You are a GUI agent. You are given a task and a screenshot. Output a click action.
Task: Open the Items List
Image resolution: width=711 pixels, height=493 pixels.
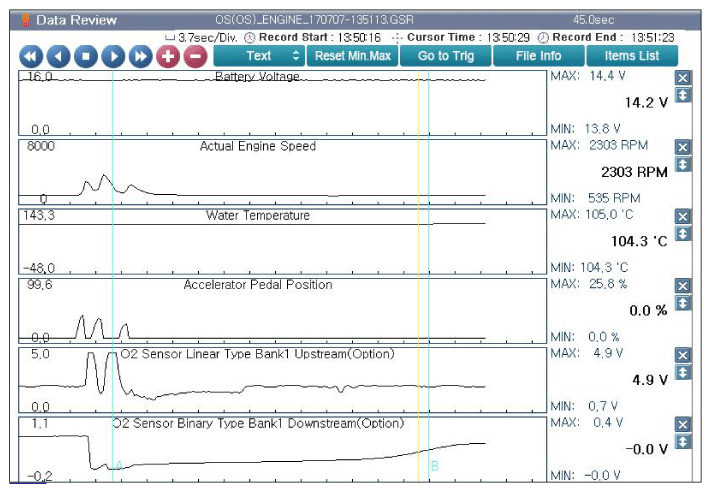[632, 56]
